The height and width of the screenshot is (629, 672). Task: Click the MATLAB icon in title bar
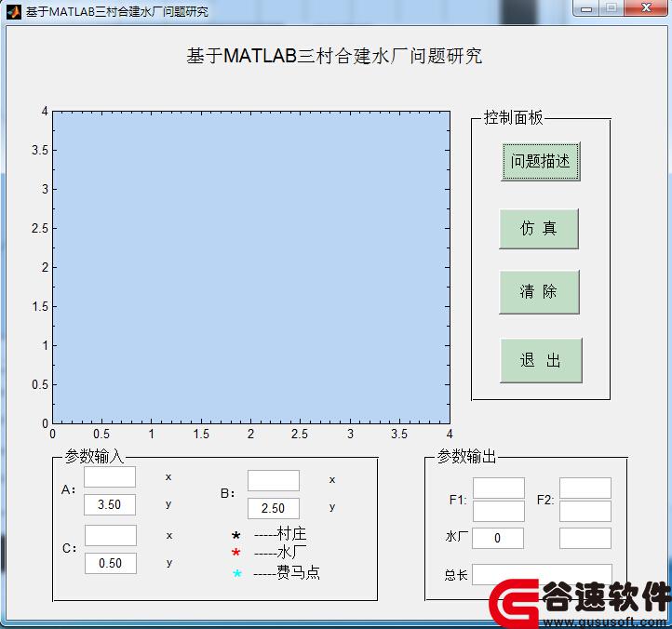[14, 11]
